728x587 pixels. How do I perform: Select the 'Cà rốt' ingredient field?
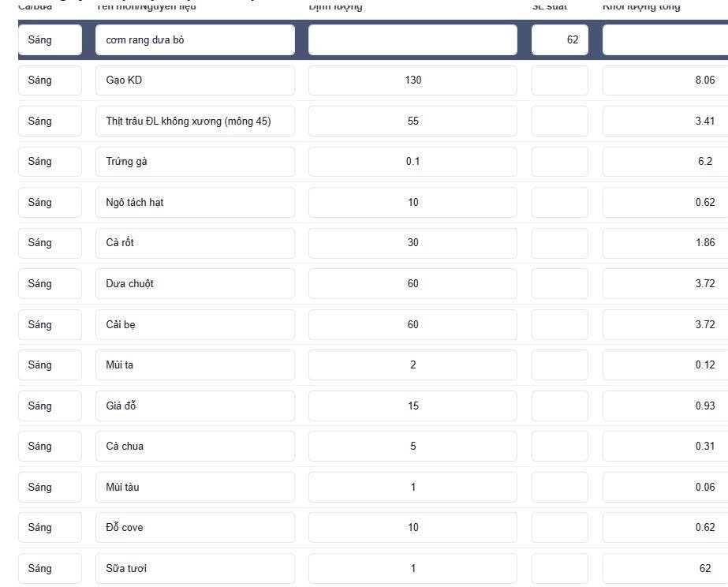(195, 243)
